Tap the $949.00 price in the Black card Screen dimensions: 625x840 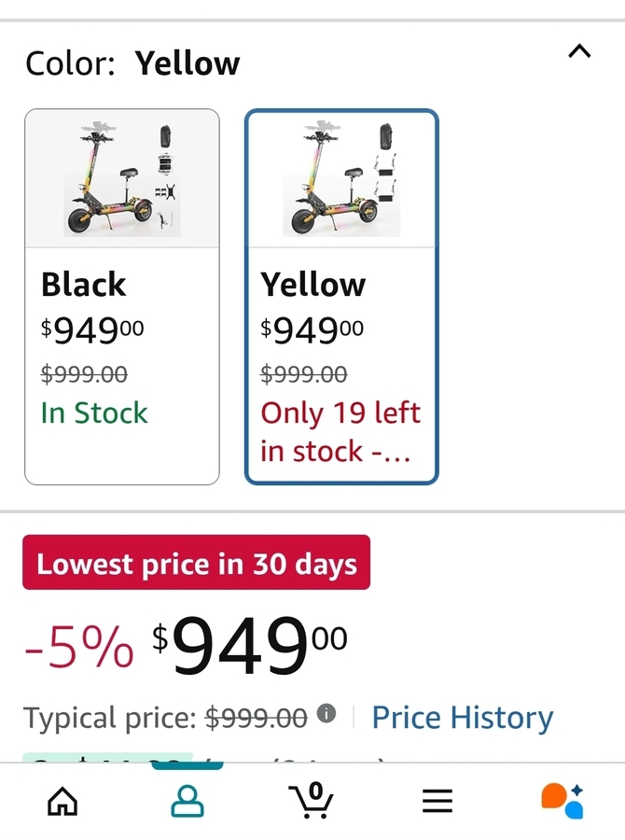coord(92,329)
